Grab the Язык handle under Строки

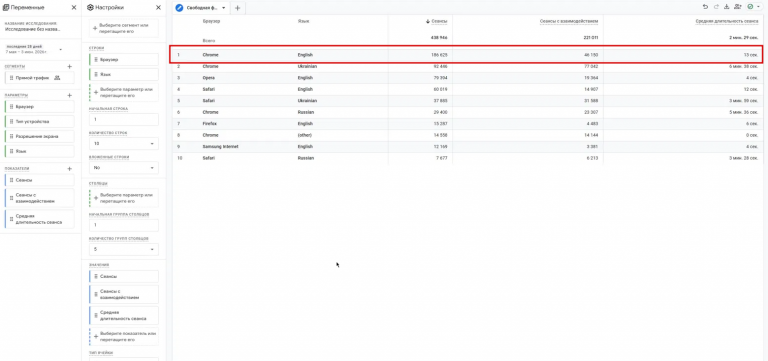pos(96,74)
